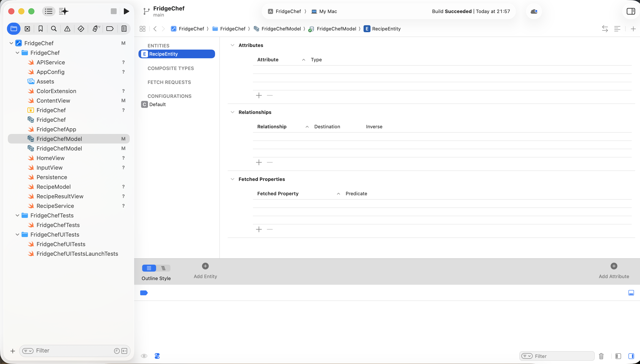Click the navigator Filter text field
Image resolution: width=640 pixels, height=364 pixels.
(72, 351)
